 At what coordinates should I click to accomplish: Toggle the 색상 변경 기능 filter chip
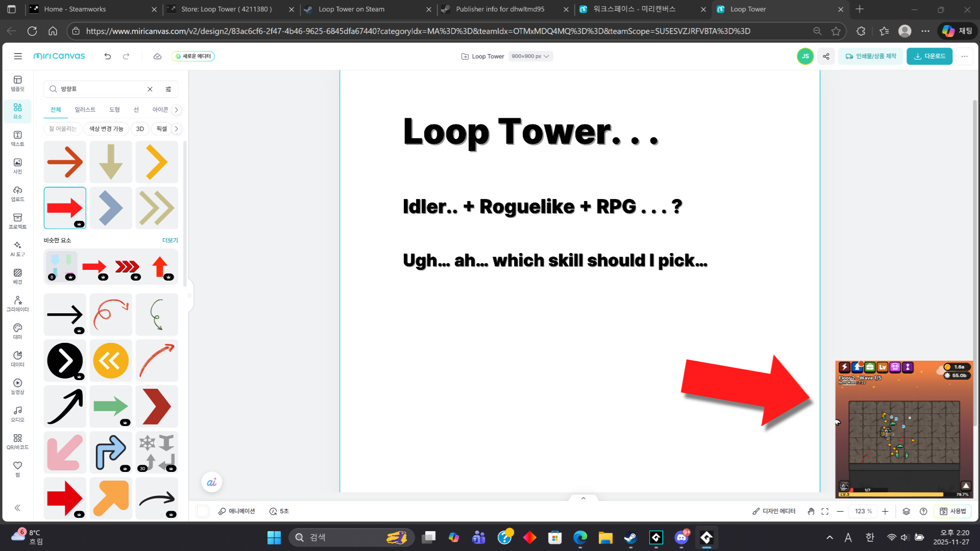coord(106,129)
